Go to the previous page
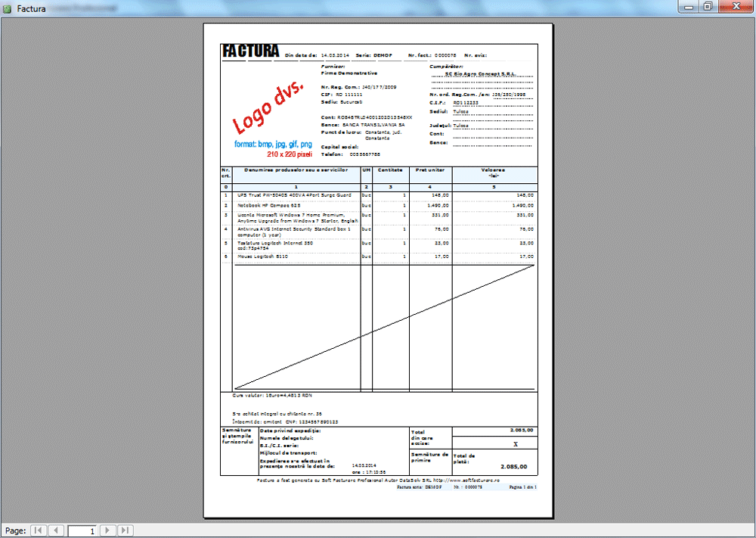Image resolution: width=756 pixels, height=538 pixels. coord(56,530)
